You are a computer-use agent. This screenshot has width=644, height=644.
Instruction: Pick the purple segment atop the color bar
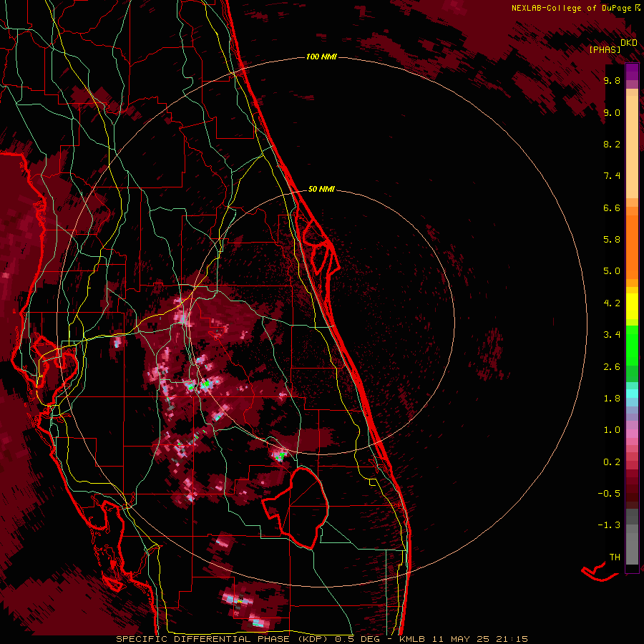[x=632, y=72]
